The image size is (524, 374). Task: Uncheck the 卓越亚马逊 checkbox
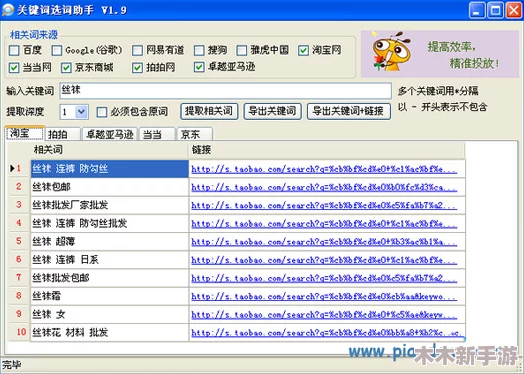tap(199, 68)
